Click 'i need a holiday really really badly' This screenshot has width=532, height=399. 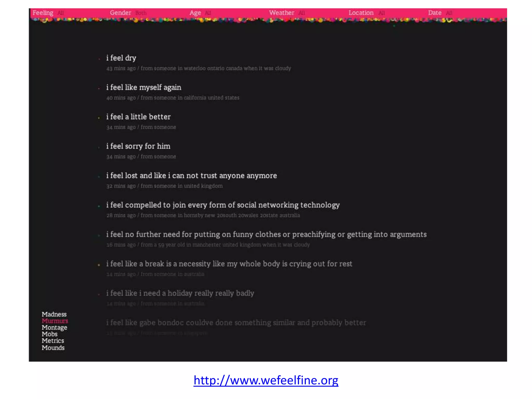[180, 293]
